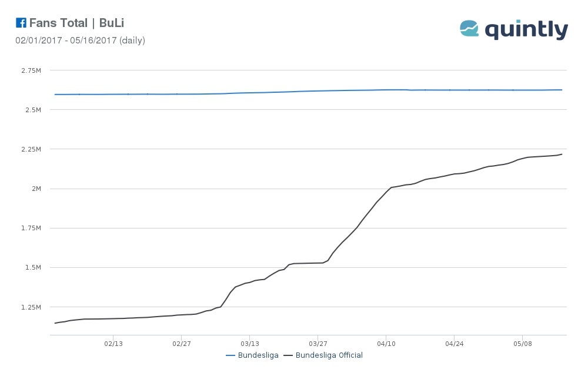The width and height of the screenshot is (588, 383).
Task: Click the quintly wordmark text
Action: tap(527, 29)
